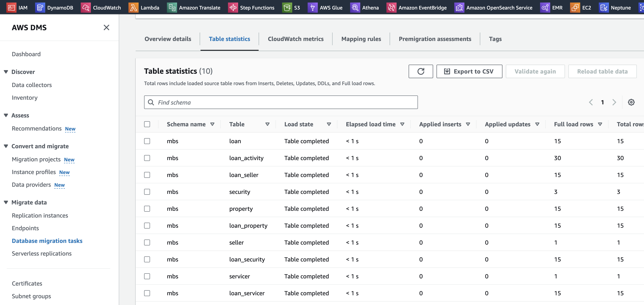Close the AWS DMS side navigation
Screen dimensions: 644x305
click(x=106, y=27)
